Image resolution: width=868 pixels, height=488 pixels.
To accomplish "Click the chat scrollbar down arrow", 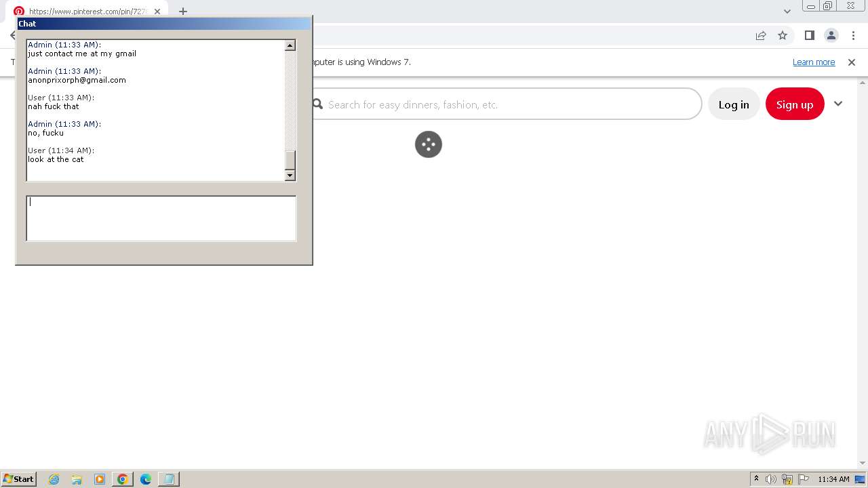I will tap(290, 176).
